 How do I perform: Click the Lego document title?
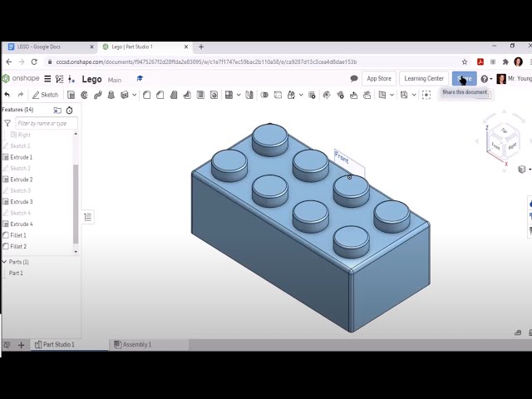pos(91,79)
